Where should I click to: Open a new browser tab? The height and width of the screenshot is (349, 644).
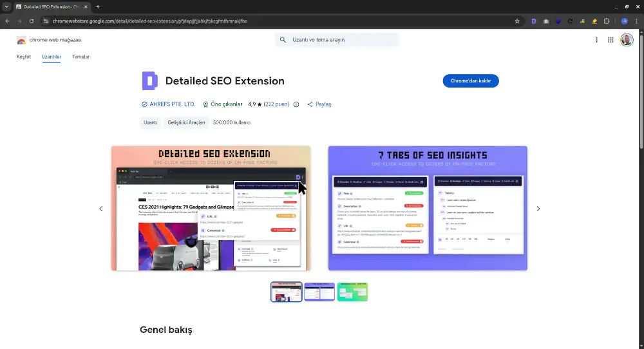(x=98, y=7)
